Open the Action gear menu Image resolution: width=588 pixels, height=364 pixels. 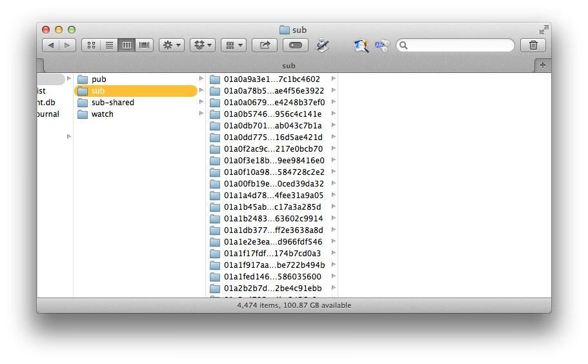click(172, 45)
